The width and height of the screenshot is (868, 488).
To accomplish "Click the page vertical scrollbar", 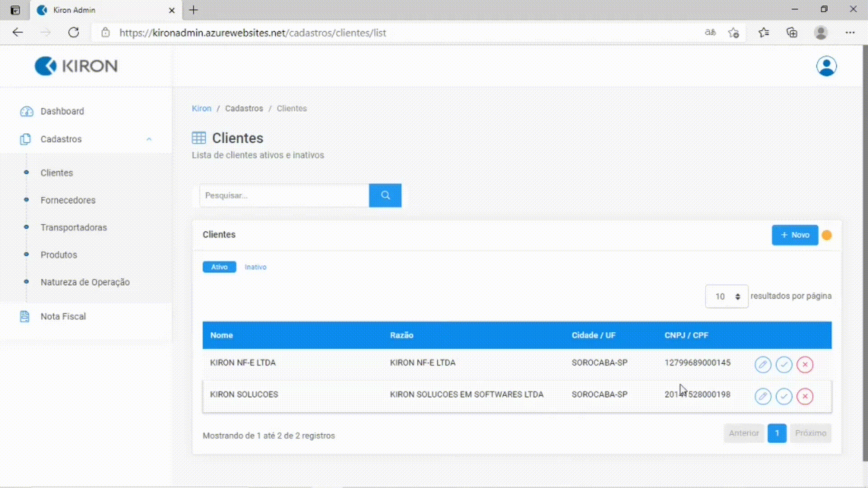I will tap(865, 253).
